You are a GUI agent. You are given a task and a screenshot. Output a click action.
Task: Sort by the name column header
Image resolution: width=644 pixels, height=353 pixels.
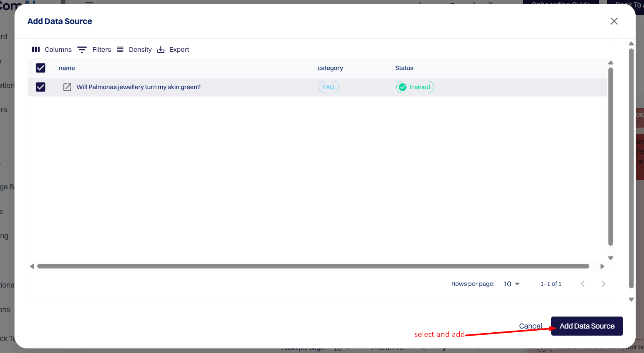tap(67, 68)
